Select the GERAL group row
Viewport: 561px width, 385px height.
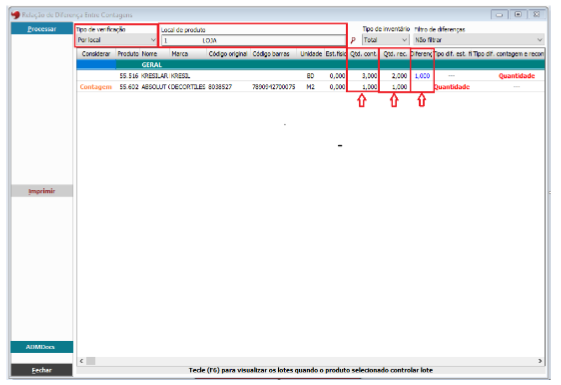pyautogui.click(x=311, y=65)
